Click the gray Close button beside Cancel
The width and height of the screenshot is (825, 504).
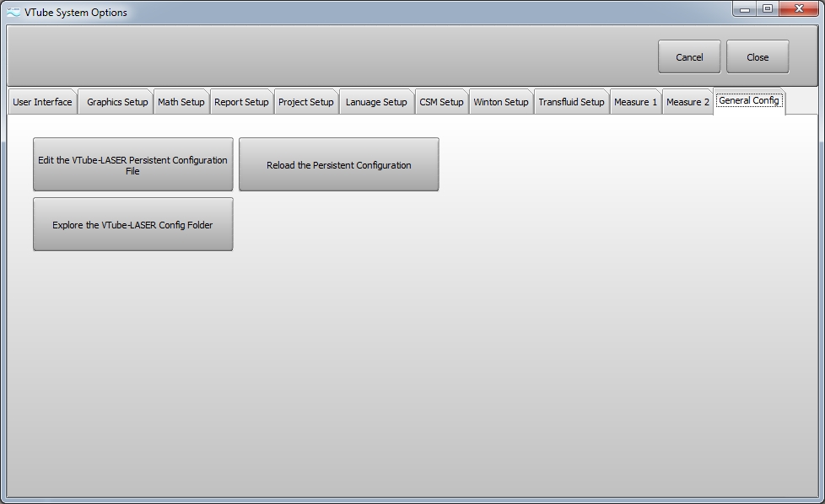pos(758,57)
